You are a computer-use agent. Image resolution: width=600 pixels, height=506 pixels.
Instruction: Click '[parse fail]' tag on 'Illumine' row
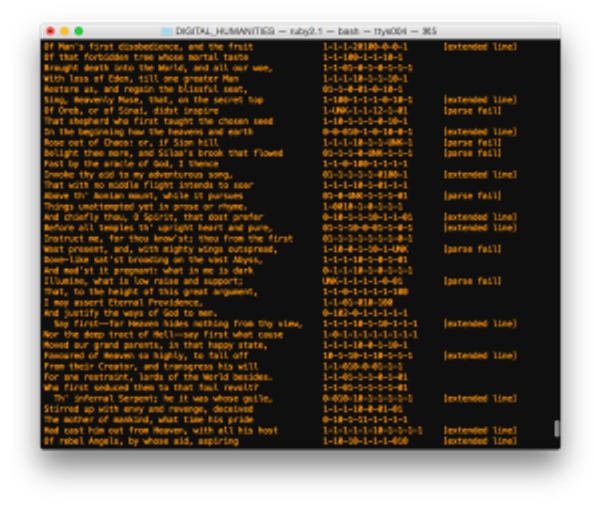pos(473,281)
